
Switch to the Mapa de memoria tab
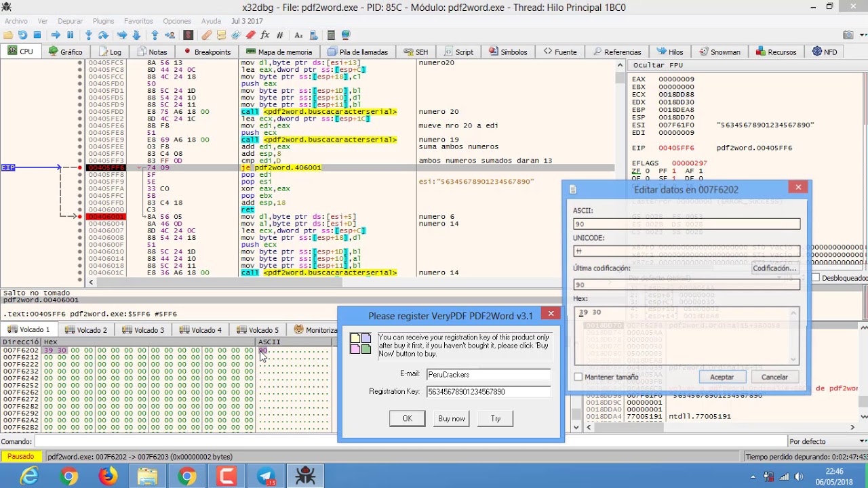pos(279,52)
